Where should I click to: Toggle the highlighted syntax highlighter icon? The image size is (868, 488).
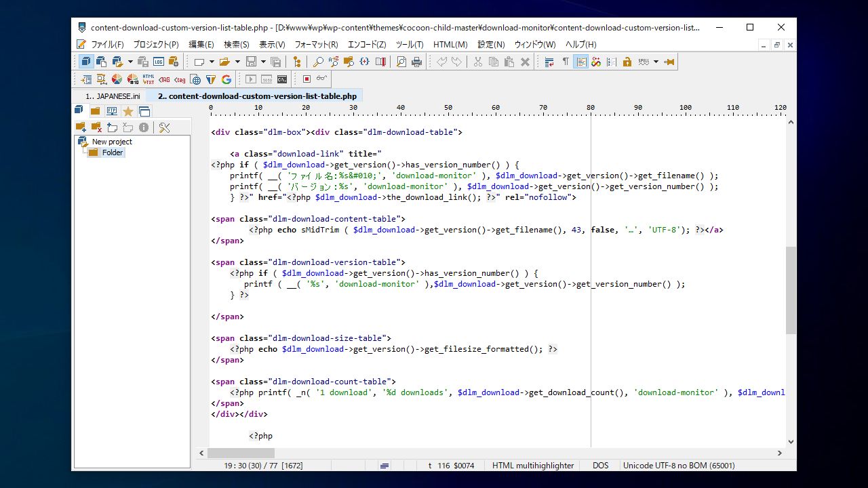pos(580,62)
